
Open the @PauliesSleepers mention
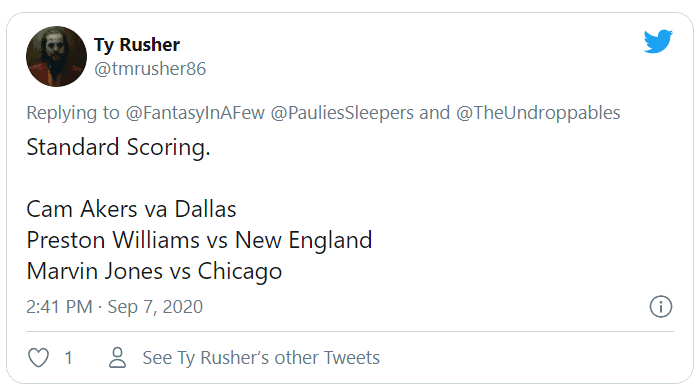pyautogui.click(x=342, y=113)
